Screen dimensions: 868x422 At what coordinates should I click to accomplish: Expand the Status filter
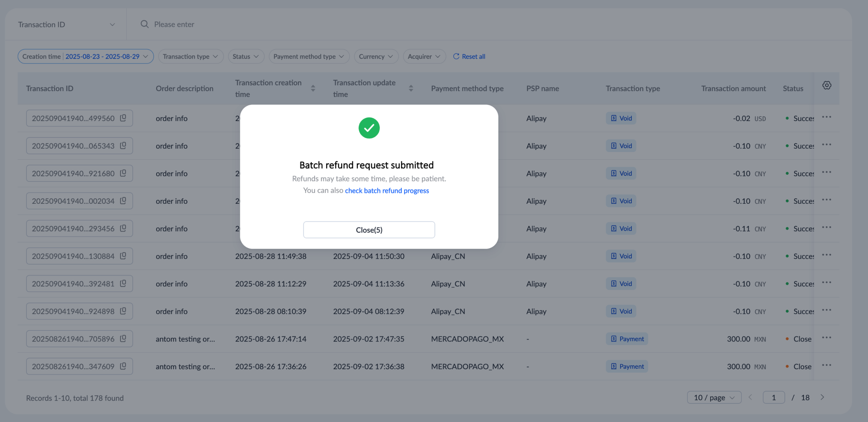246,56
